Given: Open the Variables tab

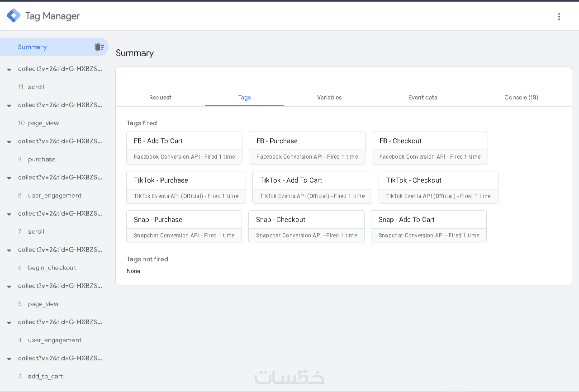Looking at the screenshot, I should tap(329, 97).
